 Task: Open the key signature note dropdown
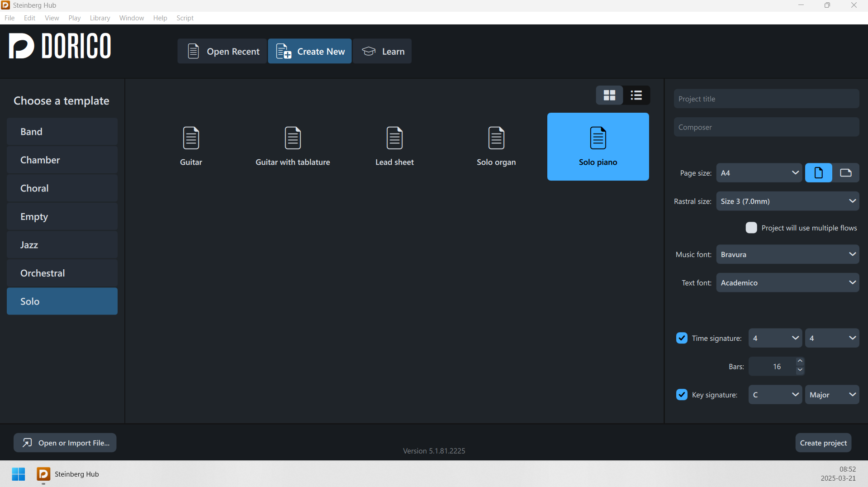(x=775, y=395)
